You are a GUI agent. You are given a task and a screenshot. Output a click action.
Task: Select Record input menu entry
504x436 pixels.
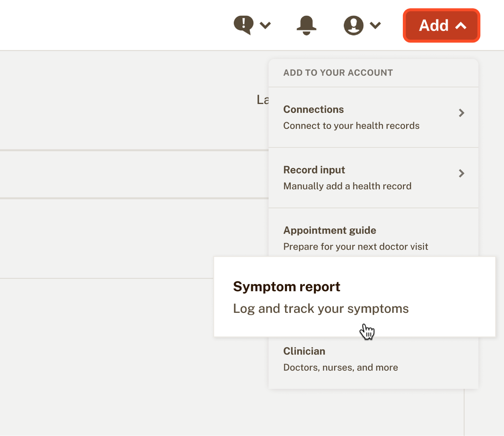click(373, 178)
